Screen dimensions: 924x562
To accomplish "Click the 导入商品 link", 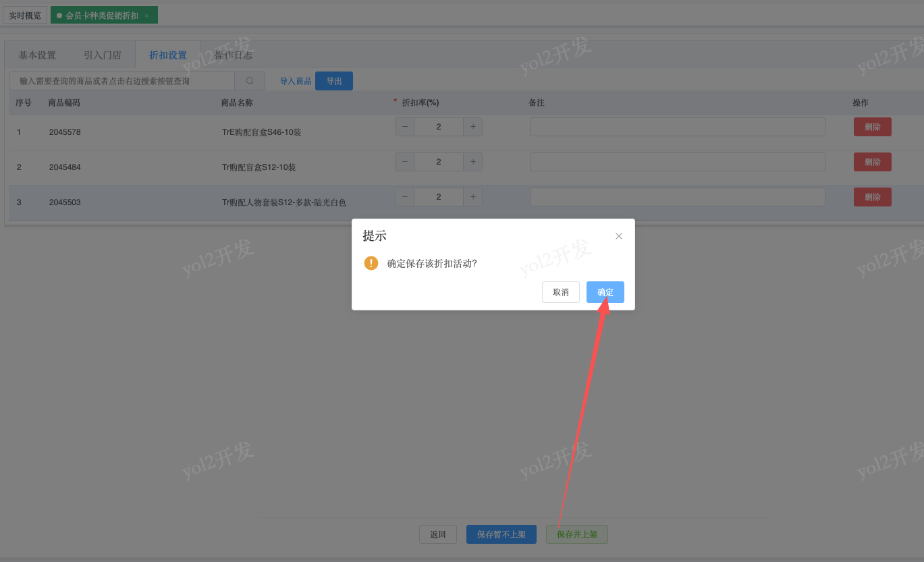I will click(296, 81).
